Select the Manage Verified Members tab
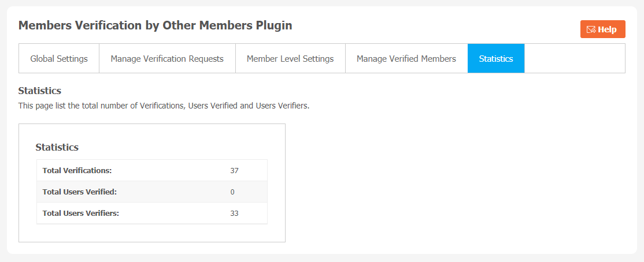 406,59
